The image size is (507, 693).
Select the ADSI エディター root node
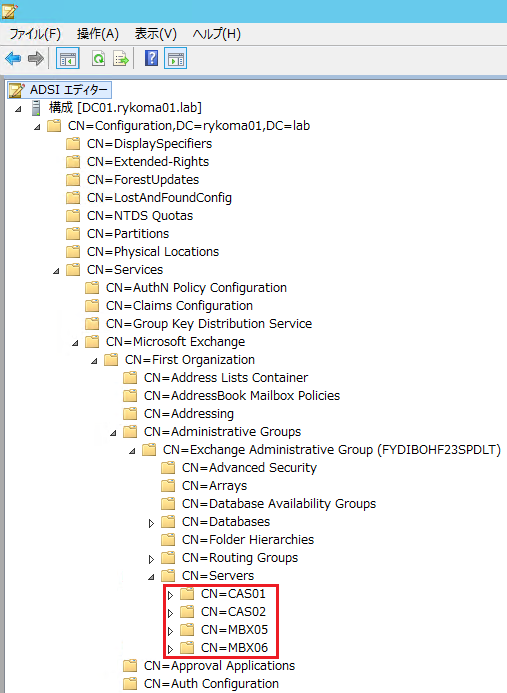coord(60,90)
